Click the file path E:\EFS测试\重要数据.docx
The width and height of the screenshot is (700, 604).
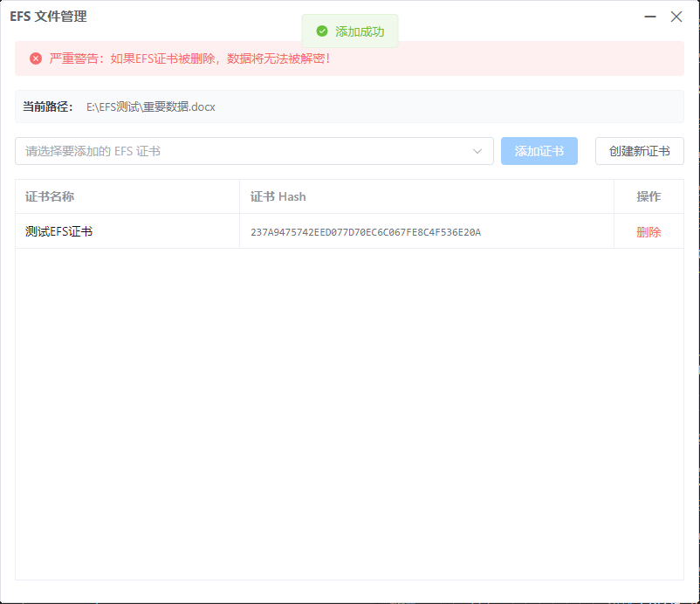(150, 106)
